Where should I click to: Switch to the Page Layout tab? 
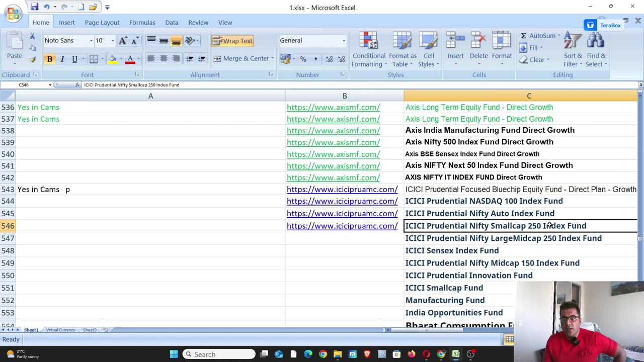click(x=102, y=23)
